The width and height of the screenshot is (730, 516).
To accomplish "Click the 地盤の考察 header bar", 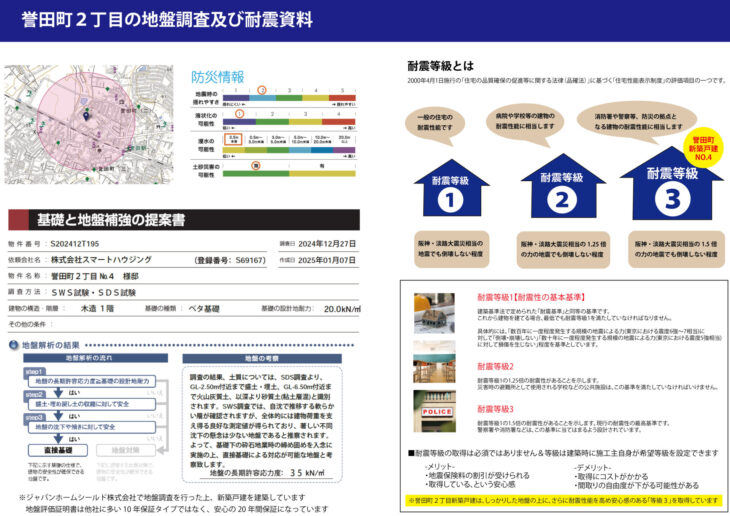I will point(262,359).
